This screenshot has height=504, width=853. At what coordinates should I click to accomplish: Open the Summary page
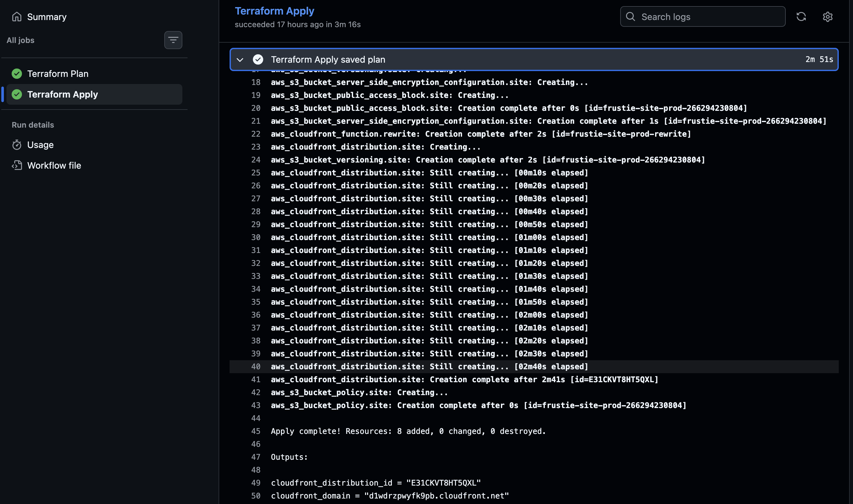[47, 17]
